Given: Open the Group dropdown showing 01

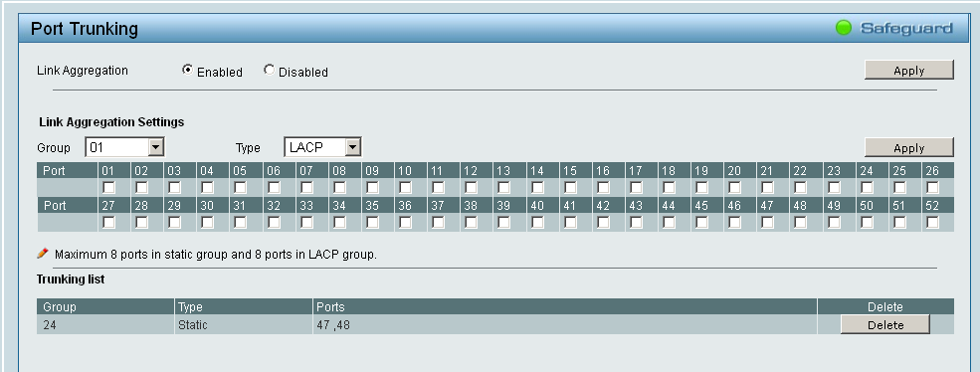Looking at the screenshot, I should (124, 147).
